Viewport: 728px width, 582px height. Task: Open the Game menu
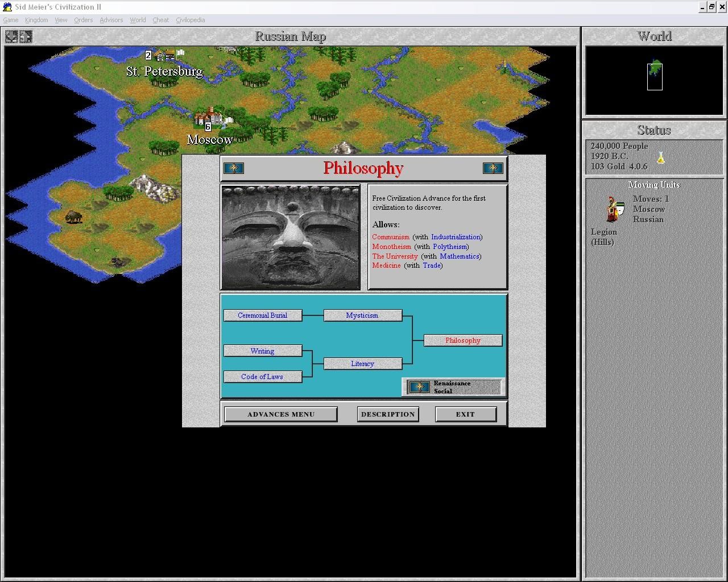click(x=11, y=20)
